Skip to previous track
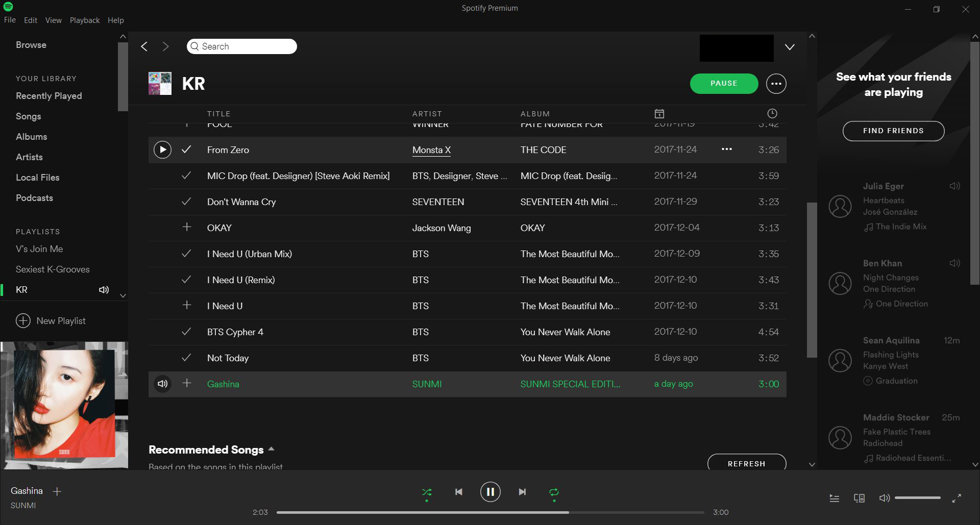980x525 pixels. 458,492
